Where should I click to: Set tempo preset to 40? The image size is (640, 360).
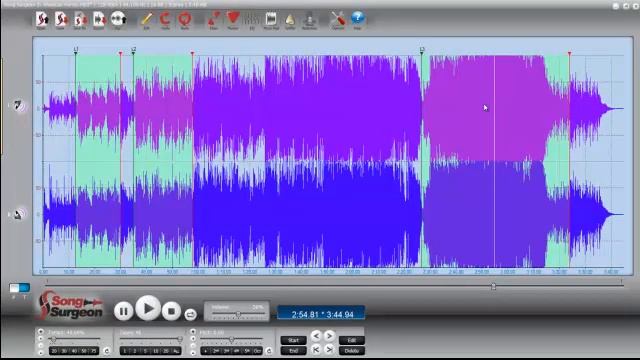[74, 351]
